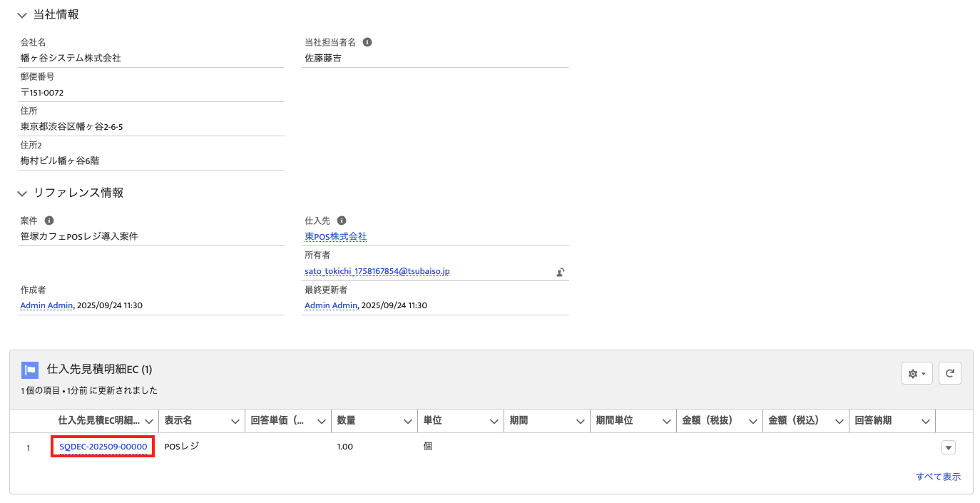Click info icon next to 当社担当者名
Screen dimensions: 980x503
pos(367,42)
